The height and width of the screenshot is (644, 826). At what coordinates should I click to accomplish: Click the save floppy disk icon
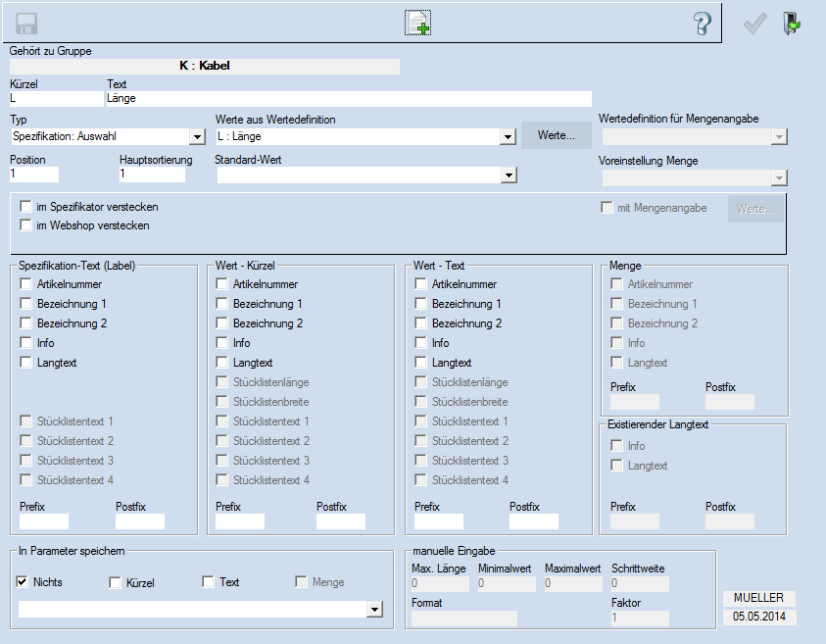(x=26, y=24)
